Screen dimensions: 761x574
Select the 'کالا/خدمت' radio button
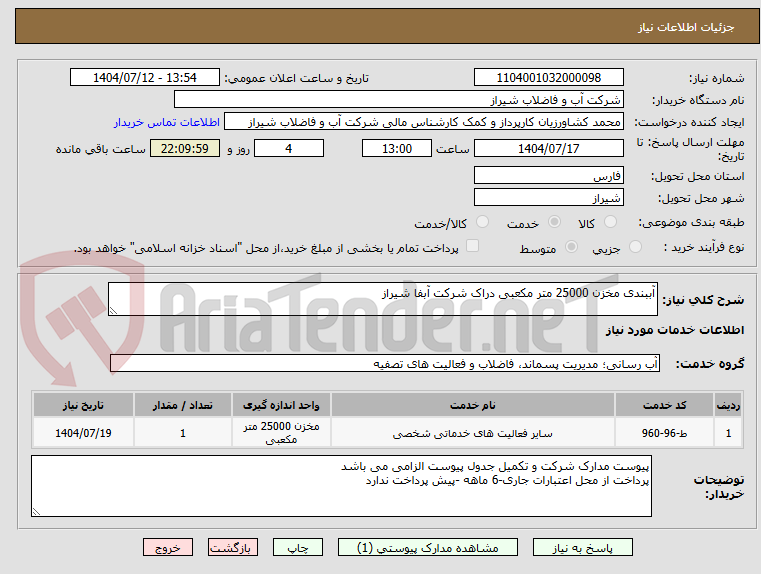(482, 222)
